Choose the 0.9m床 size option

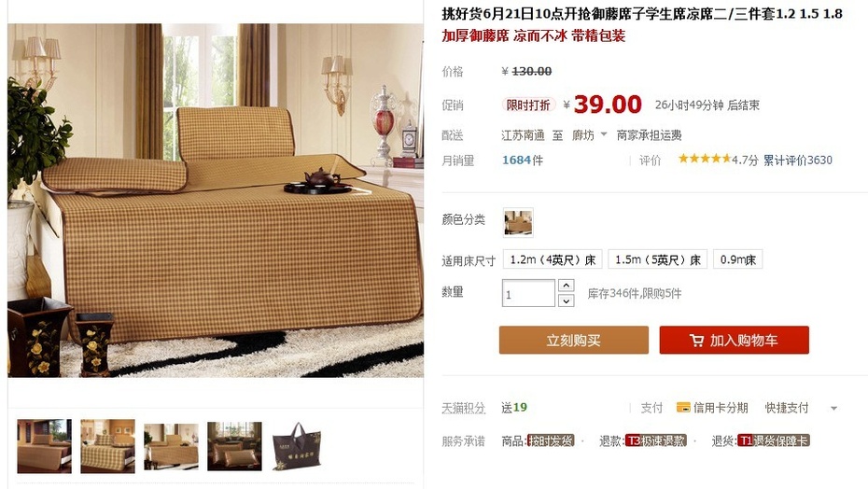(x=738, y=259)
